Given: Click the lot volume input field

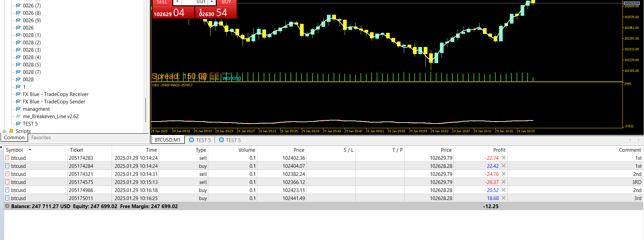Looking at the screenshot, I should 194,2.
